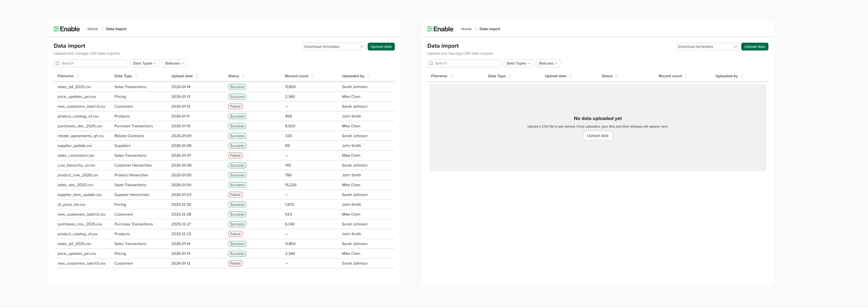Select sales_corrections.csv filename

(76, 156)
